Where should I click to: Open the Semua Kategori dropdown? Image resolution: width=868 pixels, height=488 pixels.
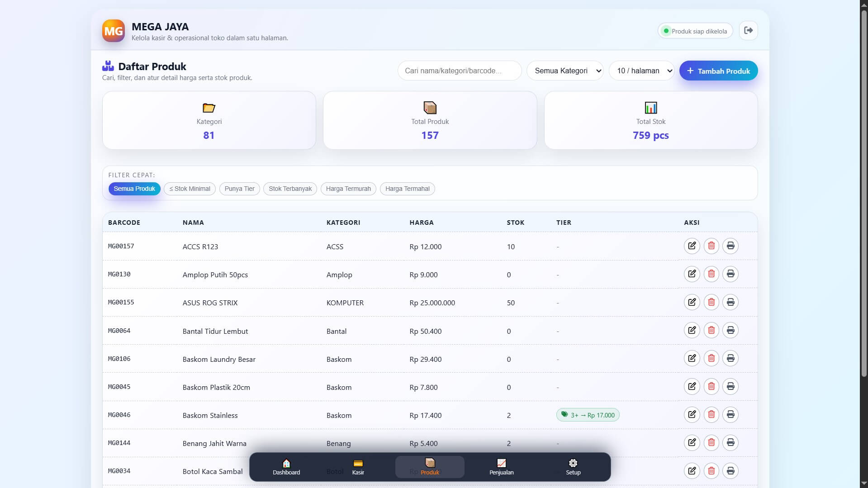(564, 71)
